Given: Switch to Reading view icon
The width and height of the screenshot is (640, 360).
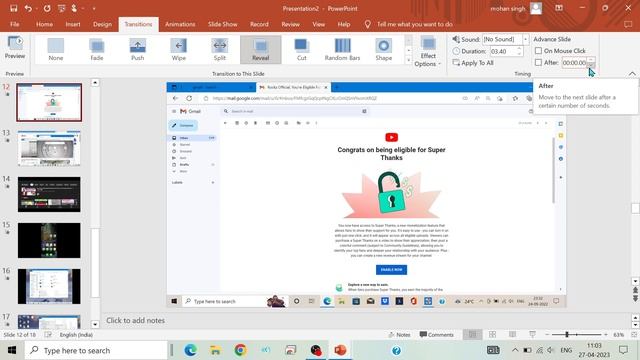Looking at the screenshot, I should click(512, 335).
